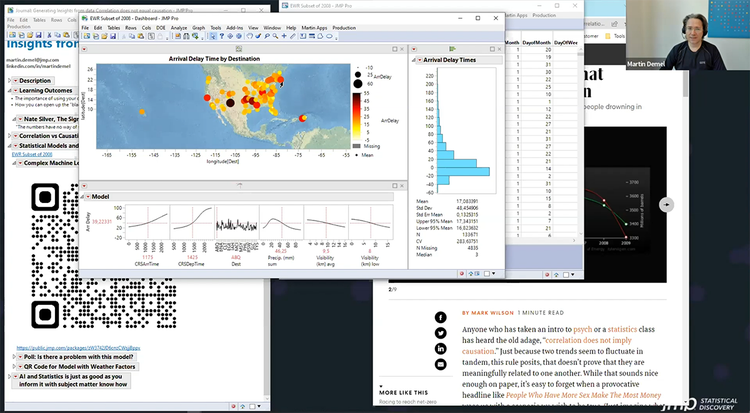Click the email share icon in article
Viewport: 750px width, 413px height.
[440, 365]
